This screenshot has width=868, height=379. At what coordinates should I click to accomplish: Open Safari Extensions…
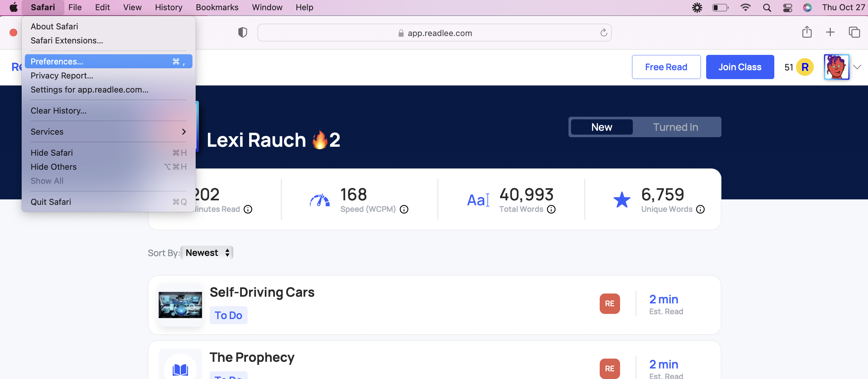click(x=108, y=41)
